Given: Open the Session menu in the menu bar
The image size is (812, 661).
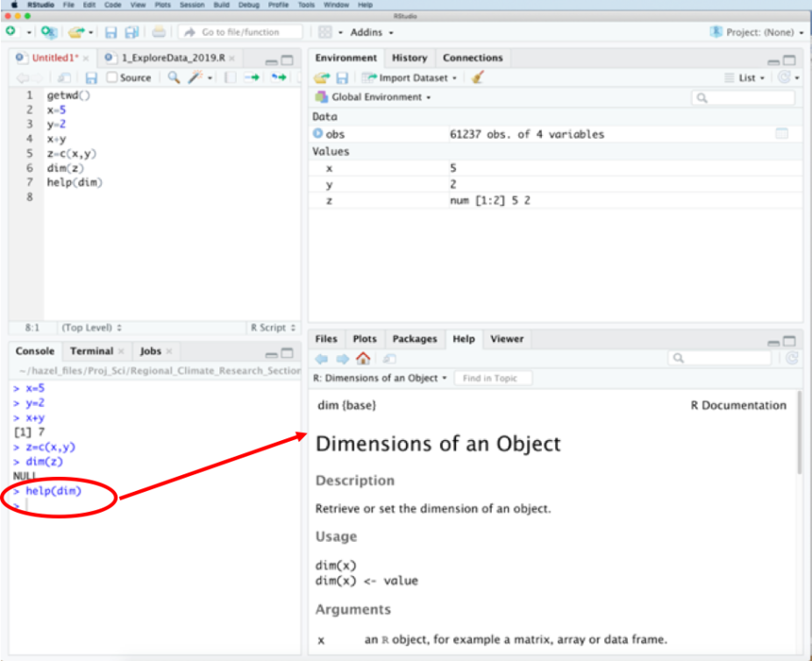Looking at the screenshot, I should 192,4.
